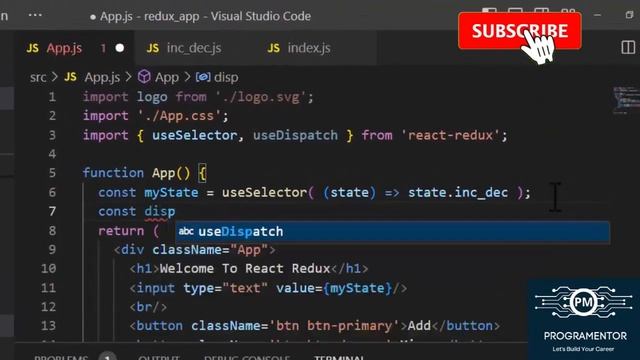Viewport: 640px width, 360px height.
Task: Click state.inc_dec expression on line 6
Action: click(458, 192)
